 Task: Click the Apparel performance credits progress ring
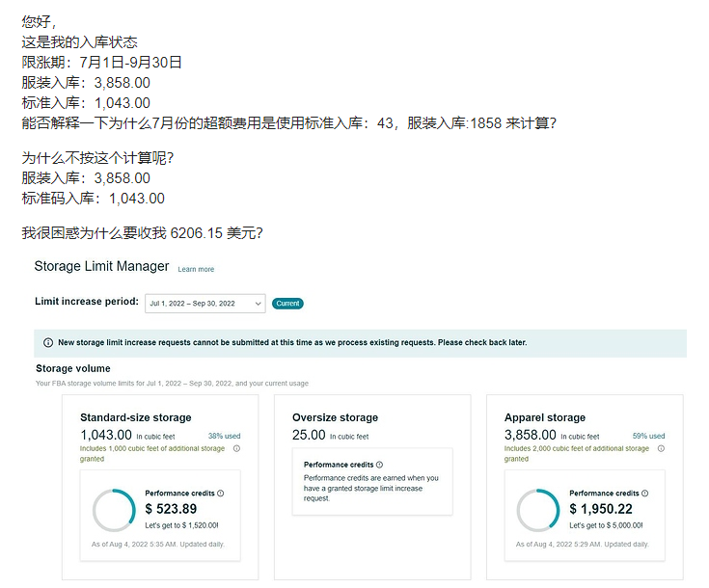point(538,510)
